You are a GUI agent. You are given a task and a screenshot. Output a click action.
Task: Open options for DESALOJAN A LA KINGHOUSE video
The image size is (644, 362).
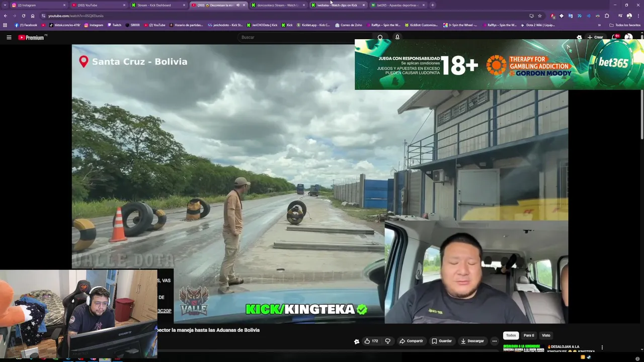click(602, 347)
